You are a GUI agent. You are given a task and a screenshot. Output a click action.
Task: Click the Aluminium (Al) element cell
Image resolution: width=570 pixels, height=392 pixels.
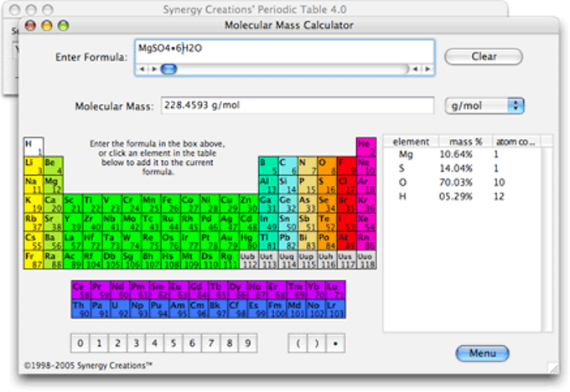click(x=268, y=184)
